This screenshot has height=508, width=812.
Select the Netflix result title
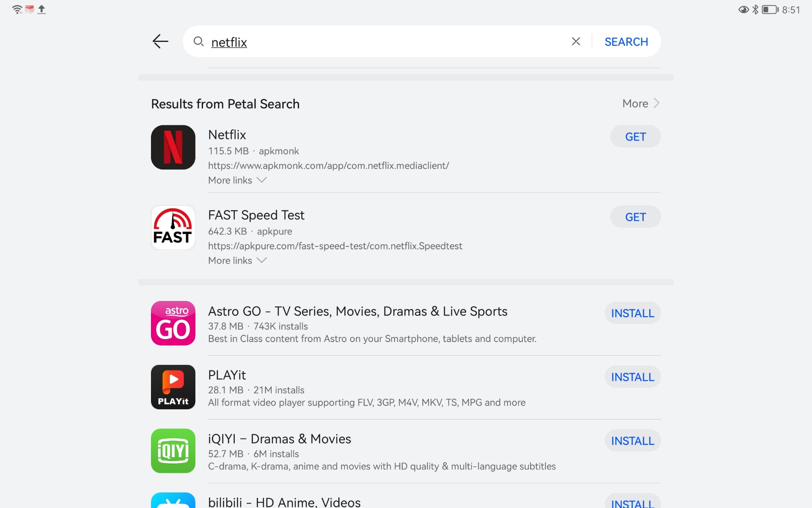(227, 135)
